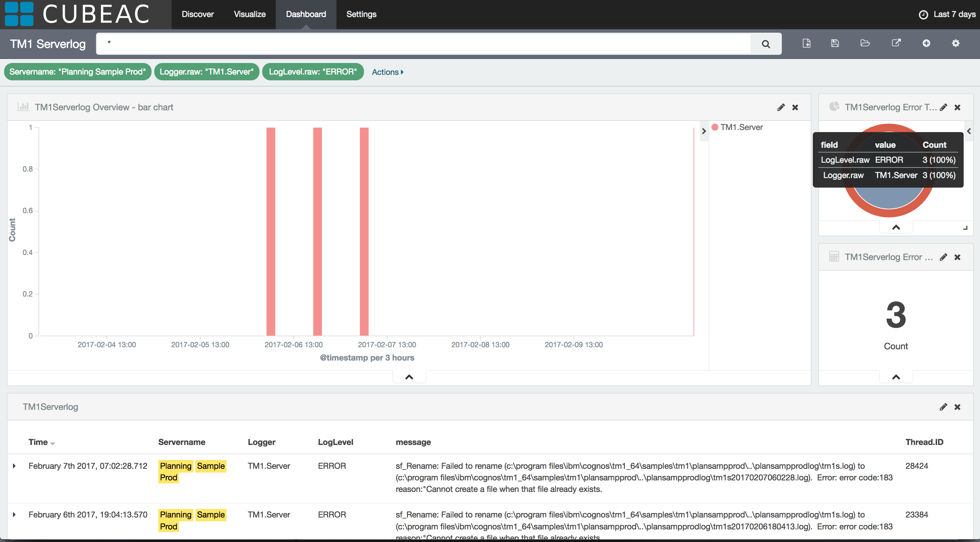Edit the bar chart panel with its pencil icon
The width and height of the screenshot is (980, 542).
(x=781, y=107)
